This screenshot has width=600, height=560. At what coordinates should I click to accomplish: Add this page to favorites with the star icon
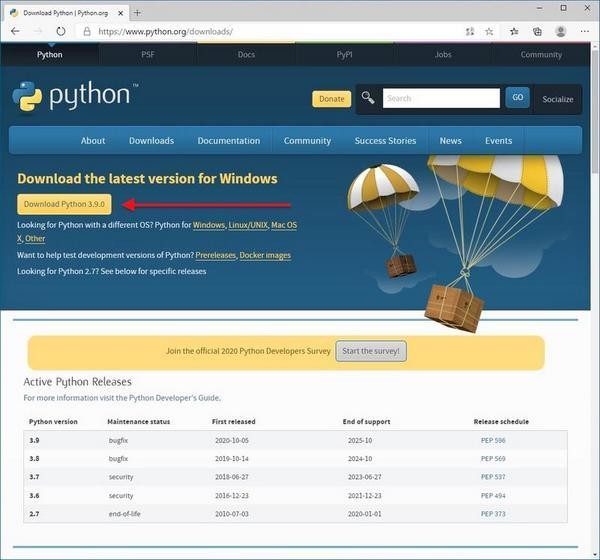click(x=489, y=31)
